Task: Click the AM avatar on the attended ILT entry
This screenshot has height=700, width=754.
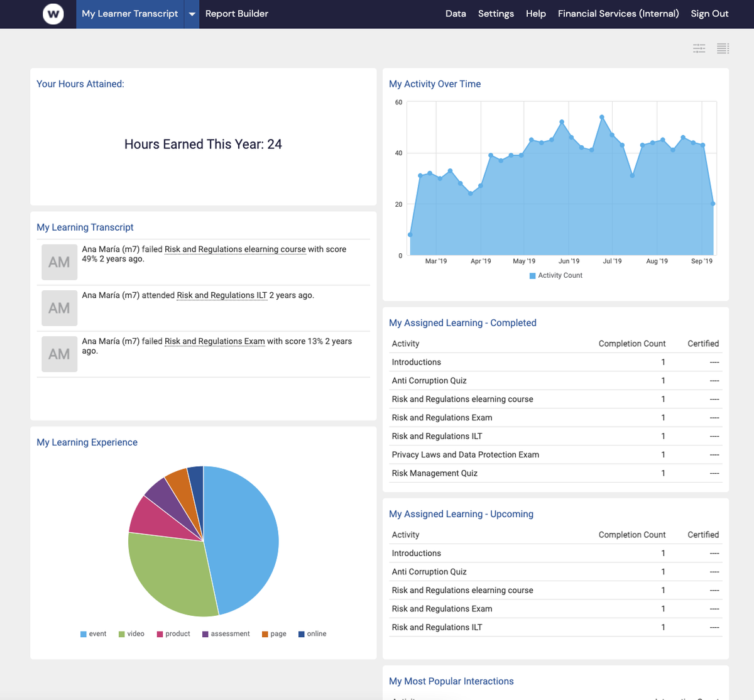Action: (x=59, y=308)
